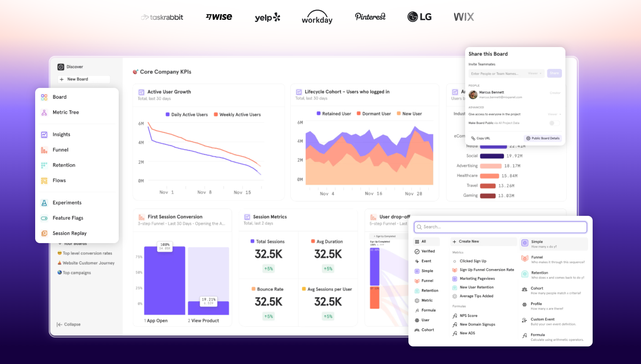The image size is (641, 364).
Task: Open the Insights report icon
Action: [44, 135]
